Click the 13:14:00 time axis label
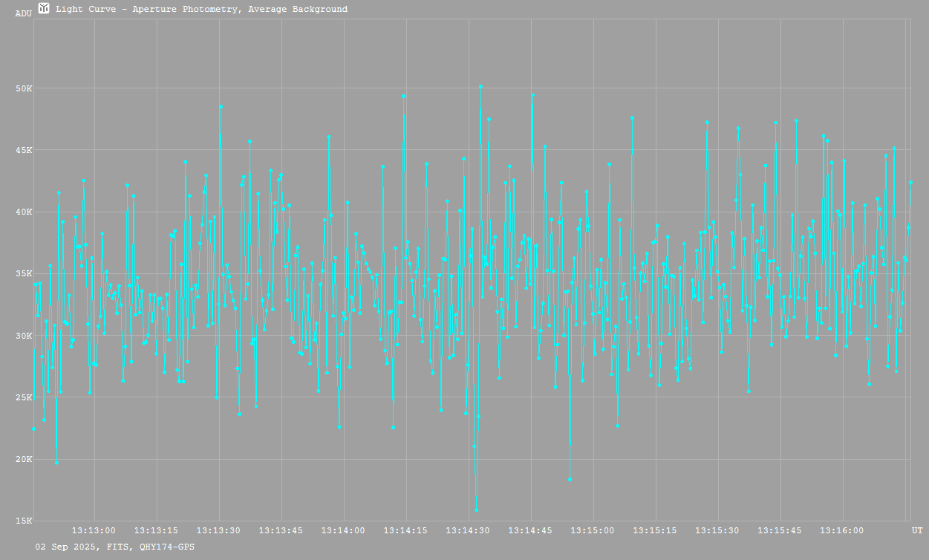929x560 pixels. tap(343, 530)
